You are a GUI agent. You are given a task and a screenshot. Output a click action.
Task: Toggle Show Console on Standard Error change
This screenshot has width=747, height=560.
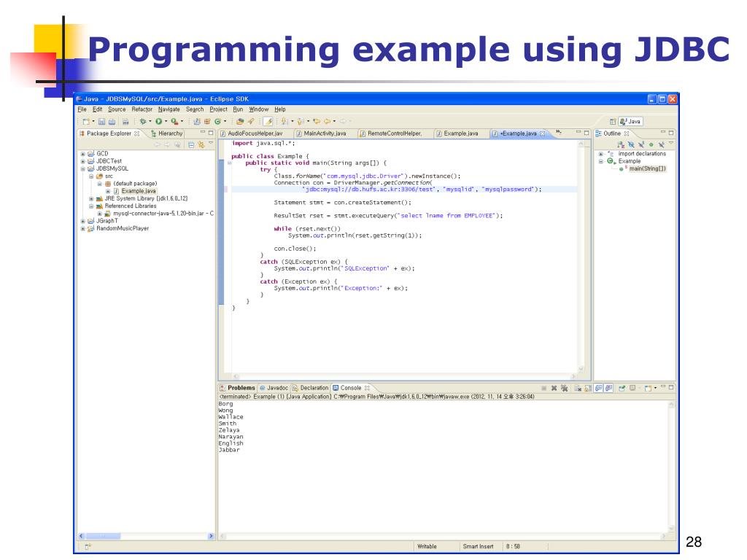click(609, 388)
